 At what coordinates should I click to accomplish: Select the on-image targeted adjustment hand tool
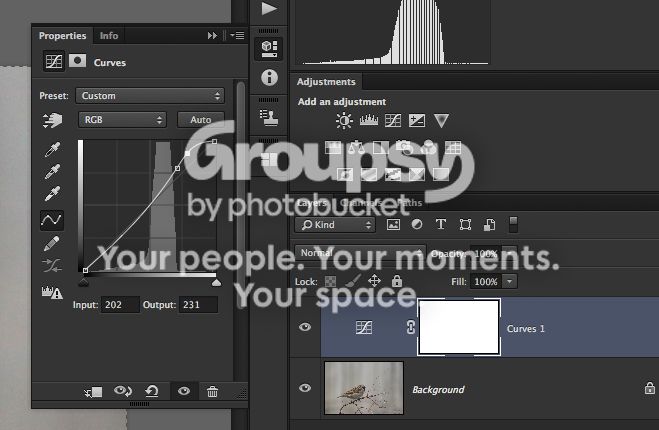53,120
